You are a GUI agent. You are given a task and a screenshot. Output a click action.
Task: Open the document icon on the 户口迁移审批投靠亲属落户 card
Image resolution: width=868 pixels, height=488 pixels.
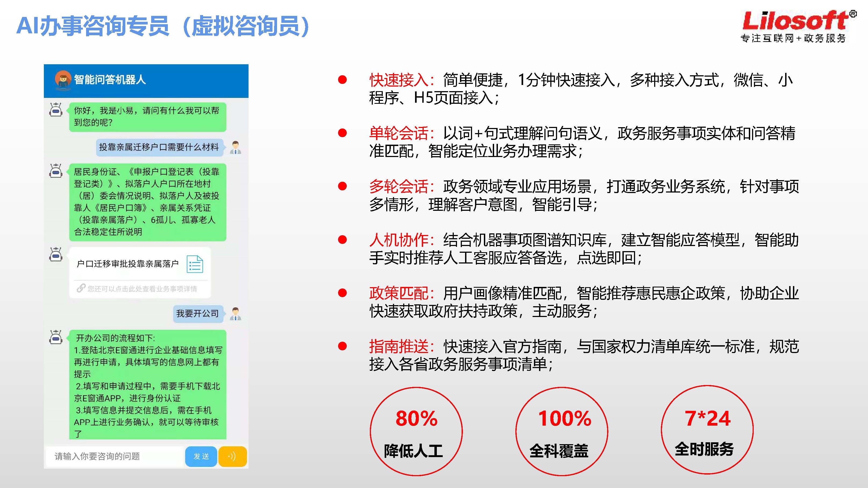click(x=195, y=264)
